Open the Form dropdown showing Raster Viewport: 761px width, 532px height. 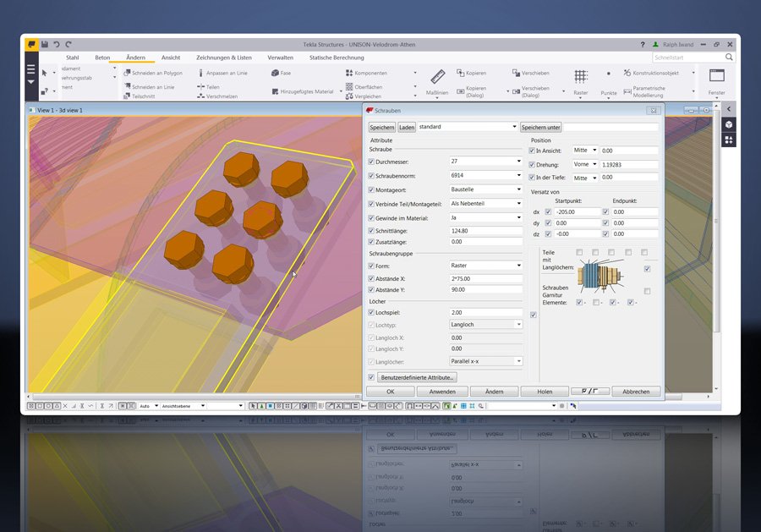[x=518, y=266]
